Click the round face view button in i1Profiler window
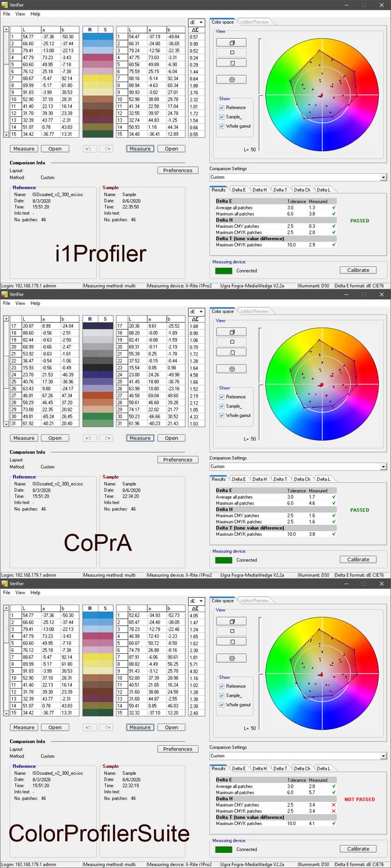 point(231,79)
